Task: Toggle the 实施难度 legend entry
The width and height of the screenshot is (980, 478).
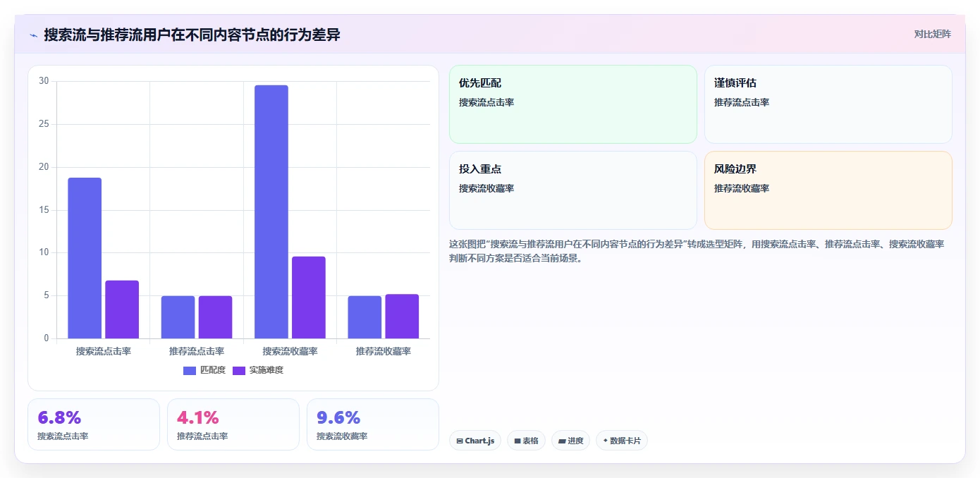Action: pos(258,370)
